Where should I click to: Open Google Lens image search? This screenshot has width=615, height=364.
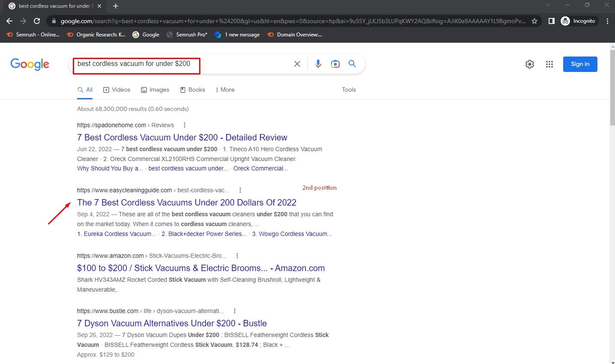tap(335, 63)
